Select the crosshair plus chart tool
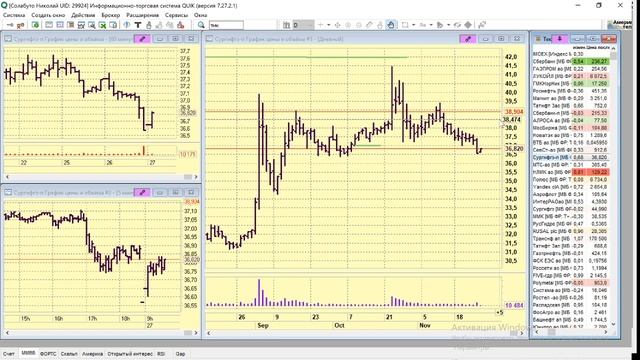The image size is (640, 360). pos(320,25)
